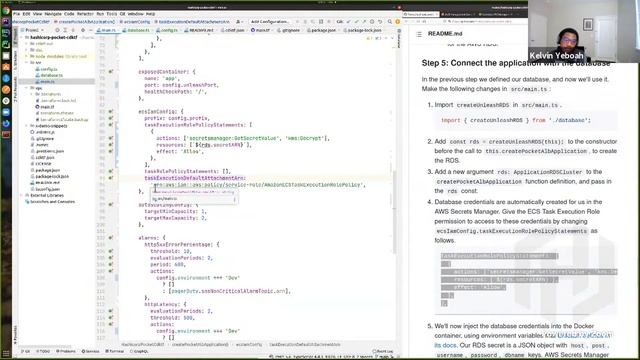This screenshot has width=640, height=360.
Task: Select database.ts in project tree
Action: click(51, 75)
